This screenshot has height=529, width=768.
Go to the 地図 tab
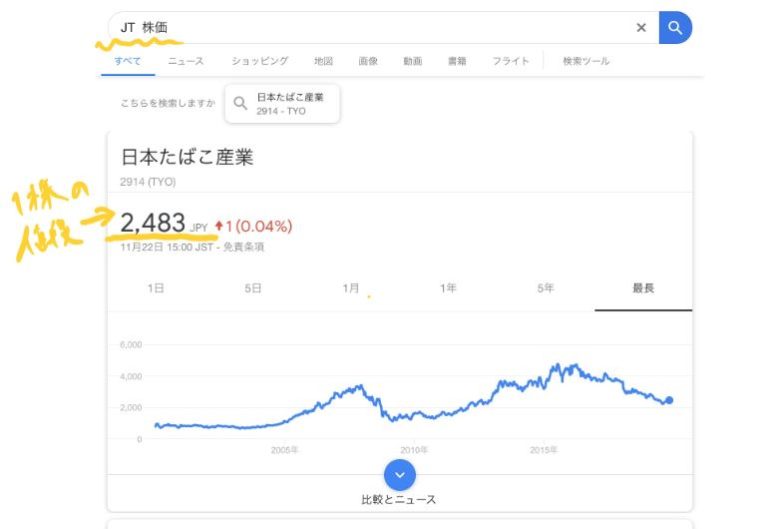click(323, 61)
